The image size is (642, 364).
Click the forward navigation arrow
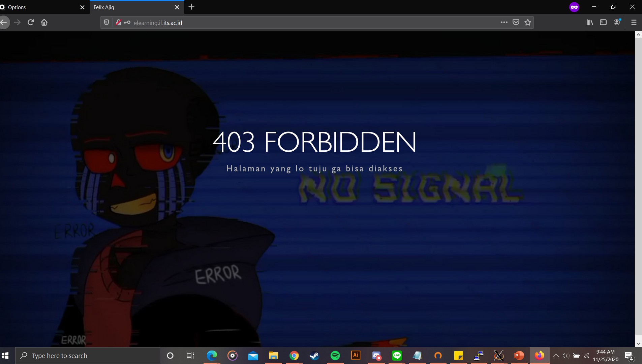pos(17,22)
